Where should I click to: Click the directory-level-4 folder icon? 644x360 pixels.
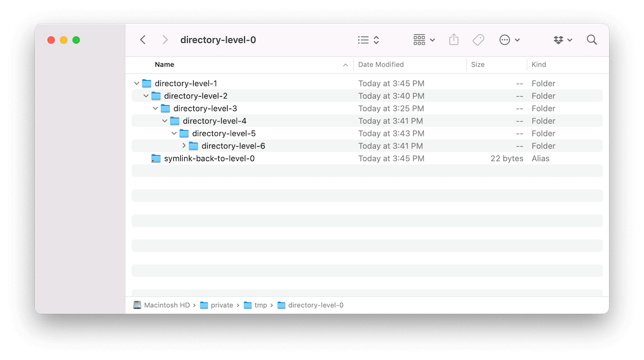175,121
